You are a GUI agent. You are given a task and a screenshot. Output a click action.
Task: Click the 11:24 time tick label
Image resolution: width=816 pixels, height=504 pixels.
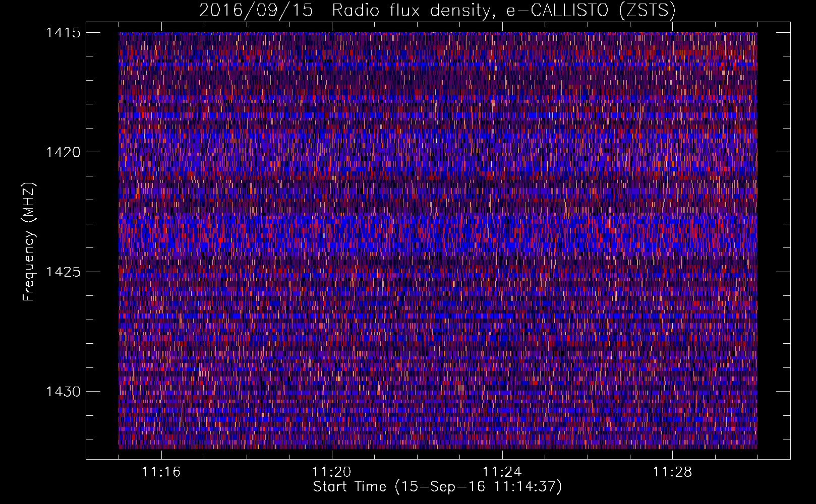click(x=502, y=472)
